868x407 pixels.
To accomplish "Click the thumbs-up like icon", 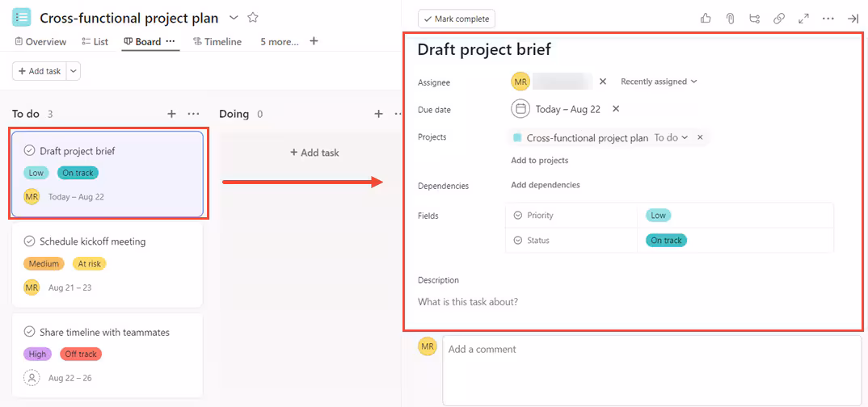I will [x=706, y=19].
